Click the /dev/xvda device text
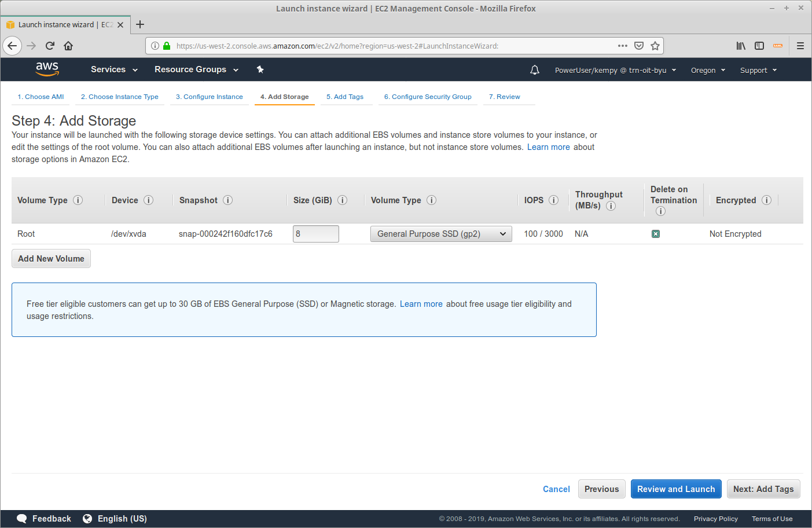This screenshot has height=528, width=812. [x=128, y=234]
